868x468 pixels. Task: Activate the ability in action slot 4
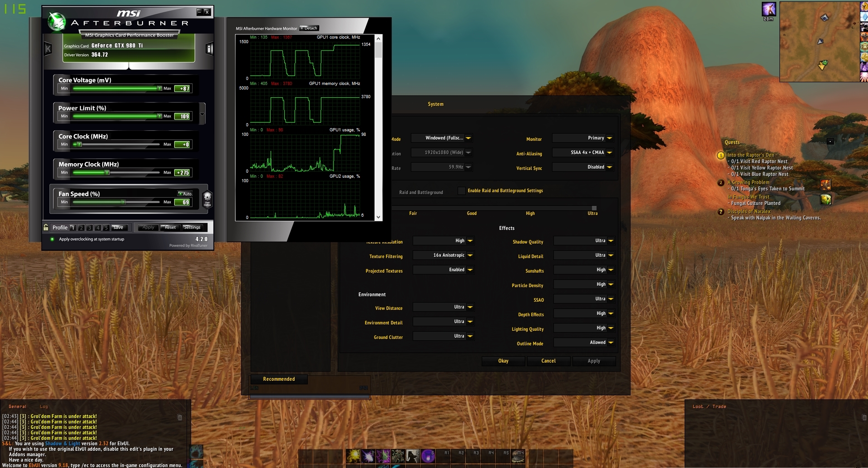tap(398, 456)
